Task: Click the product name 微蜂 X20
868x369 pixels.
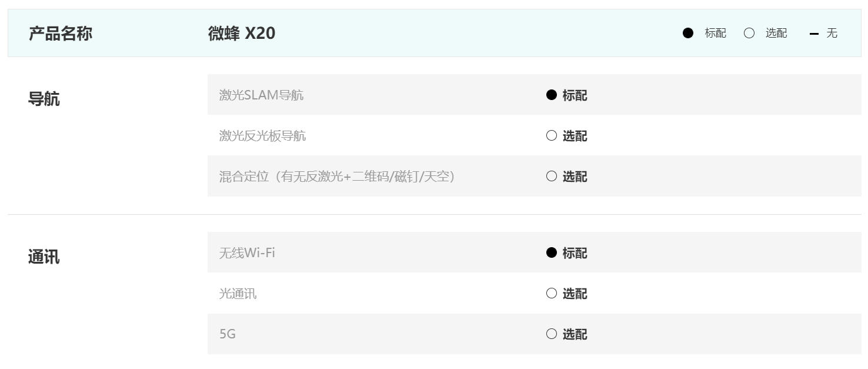Action: point(241,34)
